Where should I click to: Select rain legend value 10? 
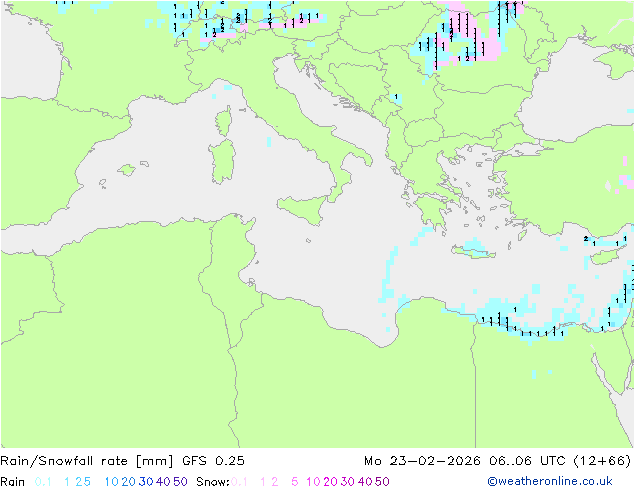tap(112, 482)
